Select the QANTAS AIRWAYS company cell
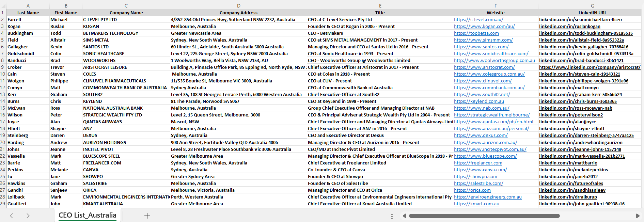Viewport: 644px width, 222px height. [126, 122]
